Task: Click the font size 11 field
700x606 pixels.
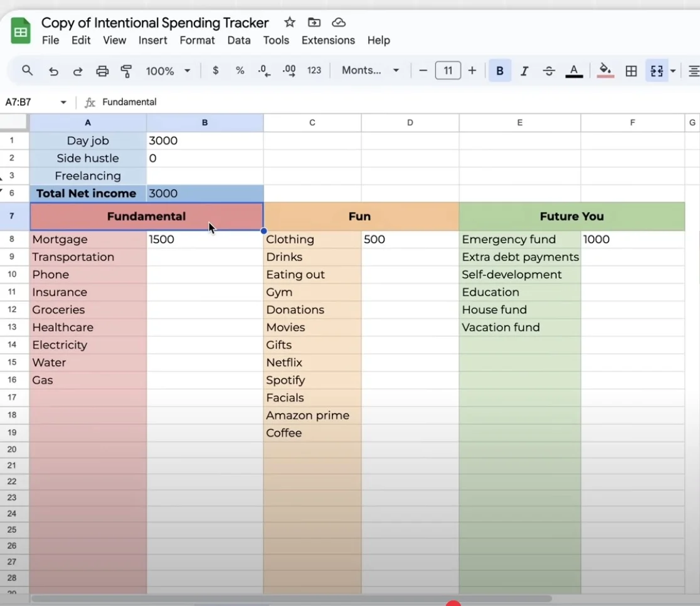Action: [448, 70]
